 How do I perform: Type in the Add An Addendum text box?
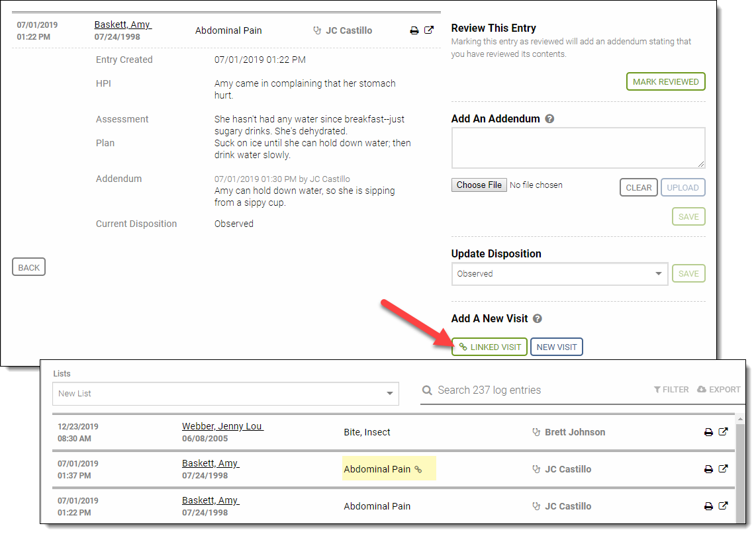click(x=578, y=148)
